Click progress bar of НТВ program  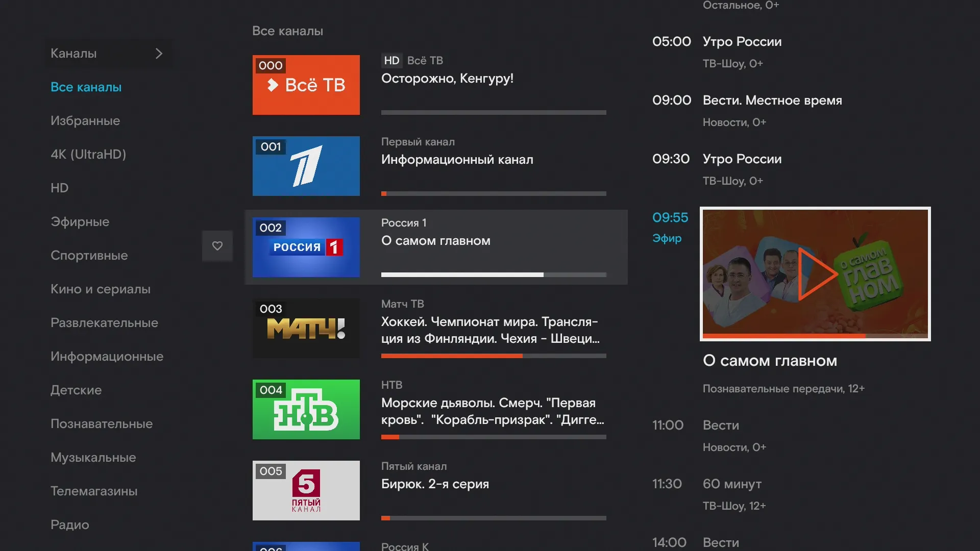pyautogui.click(x=494, y=437)
